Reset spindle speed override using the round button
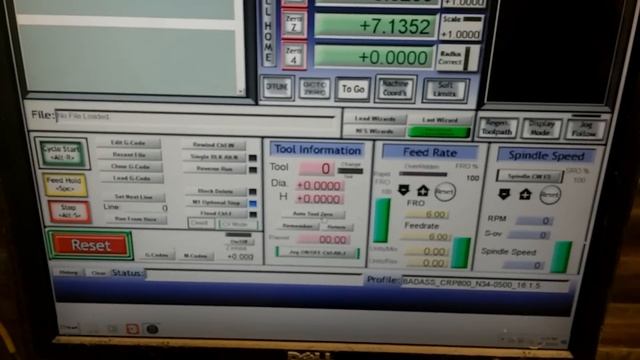The image size is (640, 360). click(x=549, y=195)
